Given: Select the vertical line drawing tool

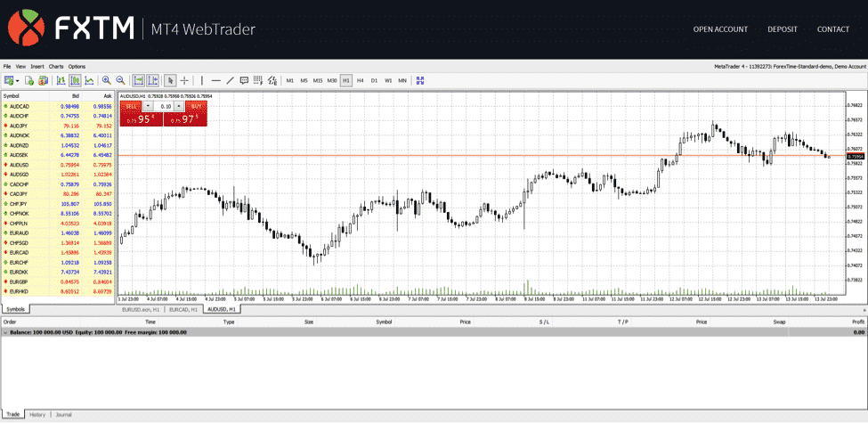Looking at the screenshot, I should tap(202, 80).
